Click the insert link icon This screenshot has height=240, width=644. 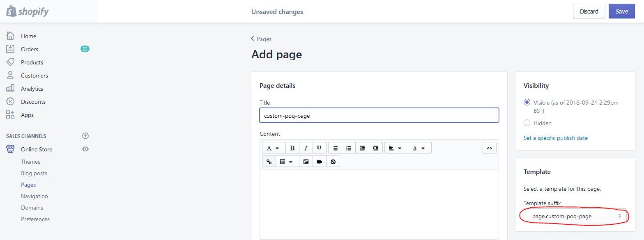[269, 162]
